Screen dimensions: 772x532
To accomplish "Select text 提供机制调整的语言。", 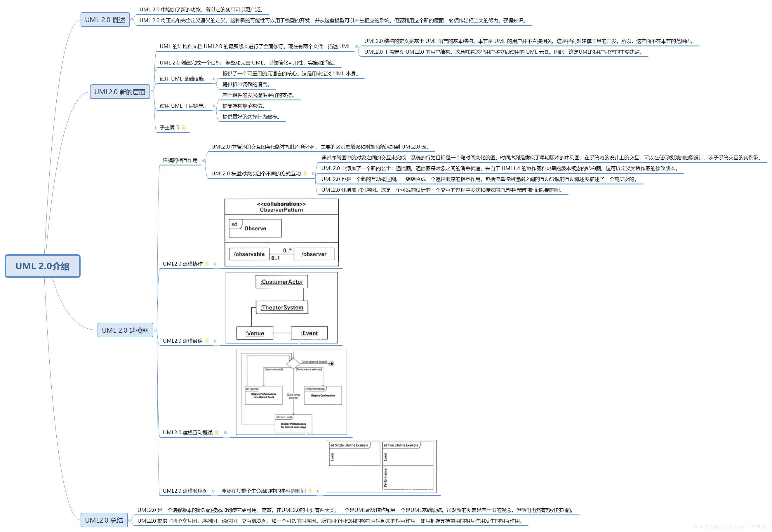I will pyautogui.click(x=247, y=85).
